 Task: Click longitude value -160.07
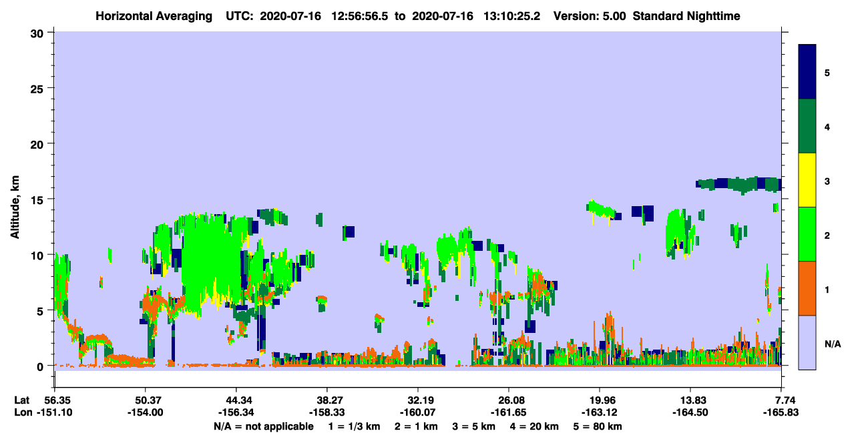417,412
